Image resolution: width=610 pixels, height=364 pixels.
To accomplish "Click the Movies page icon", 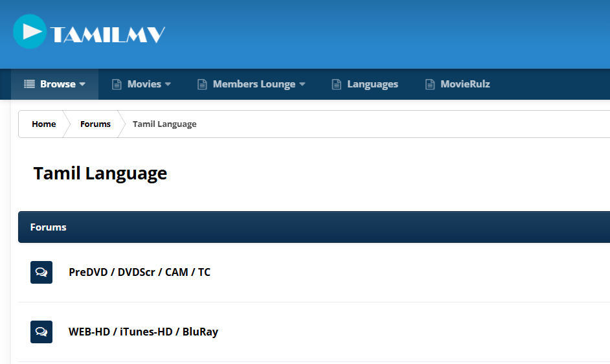I will pos(117,84).
